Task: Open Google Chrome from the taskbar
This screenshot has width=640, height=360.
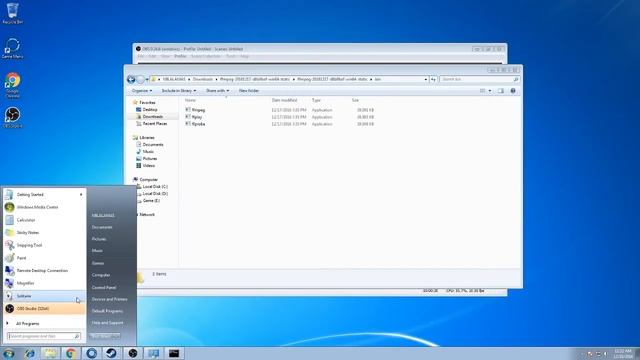Action: click(x=71, y=353)
